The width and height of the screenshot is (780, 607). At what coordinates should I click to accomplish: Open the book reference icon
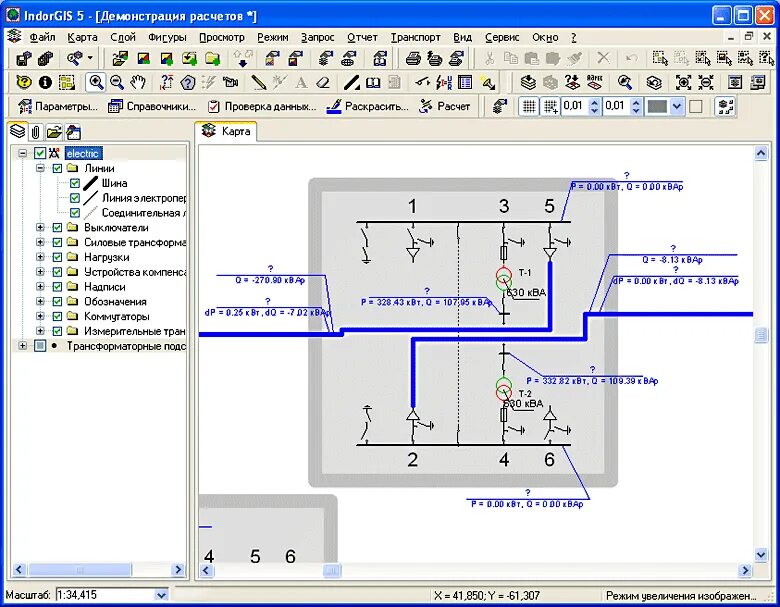pyautogui.click(x=373, y=82)
